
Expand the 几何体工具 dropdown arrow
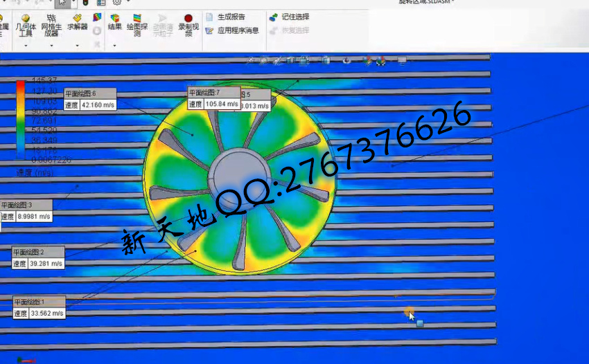tap(26, 46)
